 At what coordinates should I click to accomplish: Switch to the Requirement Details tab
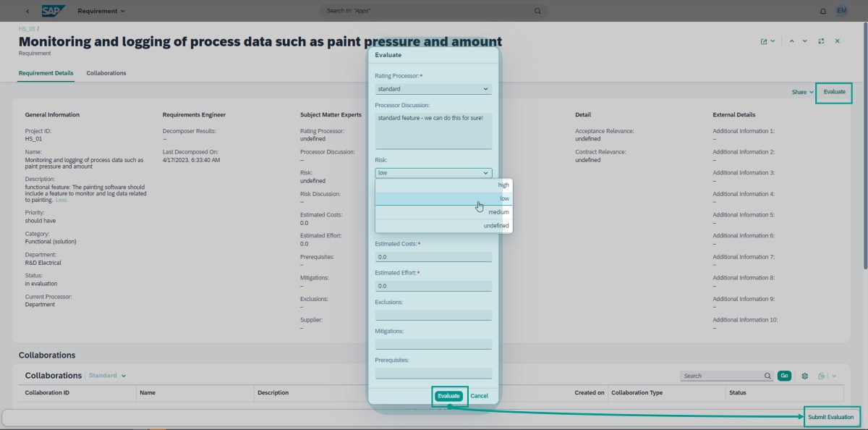coord(46,73)
